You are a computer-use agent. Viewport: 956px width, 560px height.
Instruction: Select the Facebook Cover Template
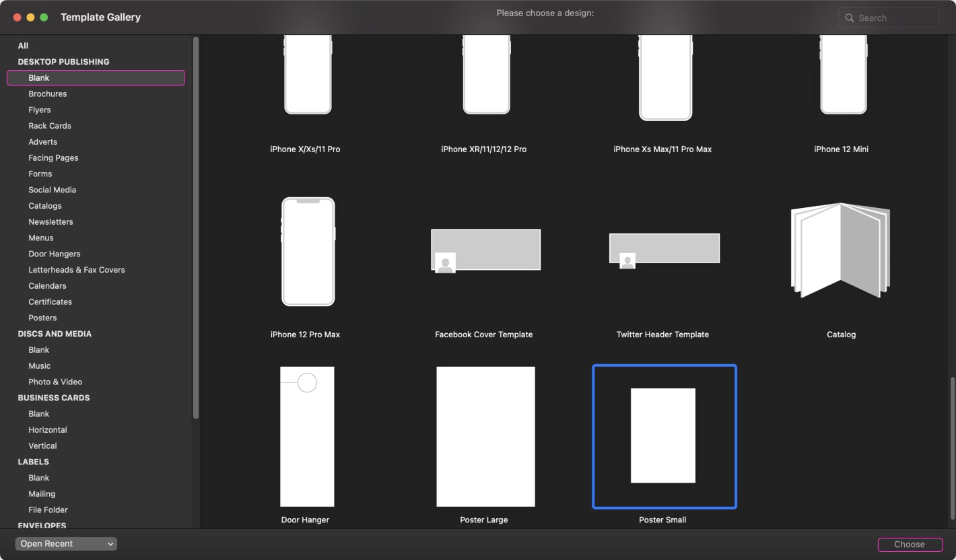pos(485,249)
